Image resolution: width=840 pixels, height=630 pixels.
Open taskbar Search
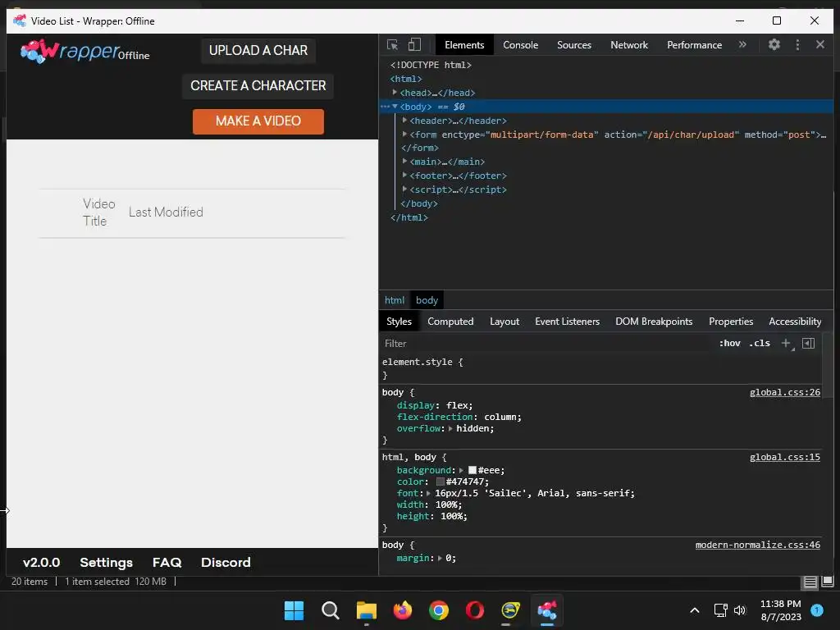tap(330, 610)
